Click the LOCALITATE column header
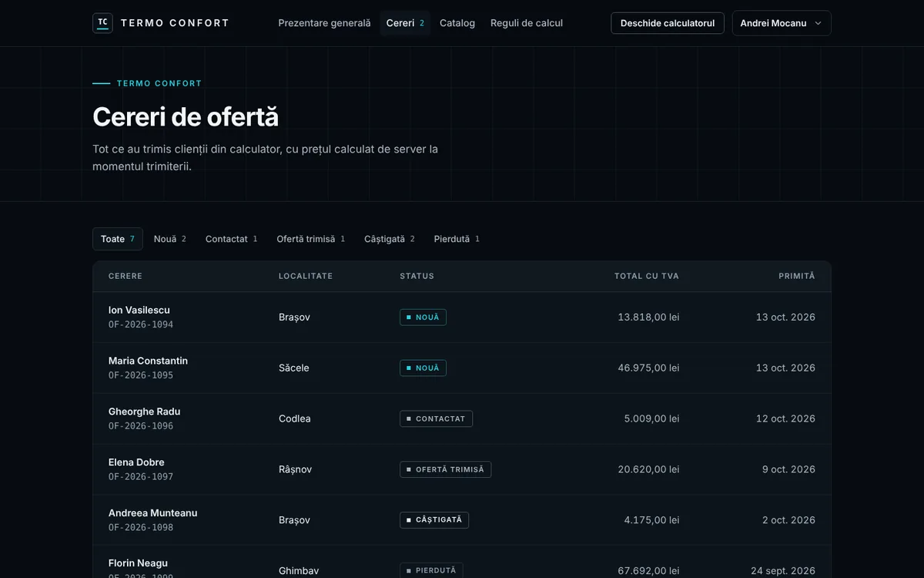The height and width of the screenshot is (578, 924). [306, 276]
